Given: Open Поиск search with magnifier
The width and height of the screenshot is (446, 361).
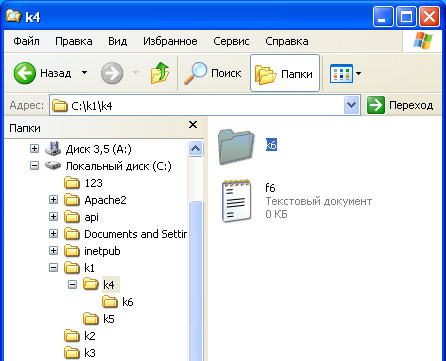Looking at the screenshot, I should 212,73.
